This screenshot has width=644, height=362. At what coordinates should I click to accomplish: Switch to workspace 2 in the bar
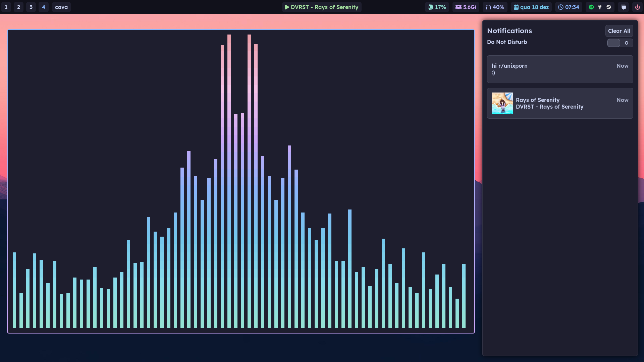click(18, 7)
